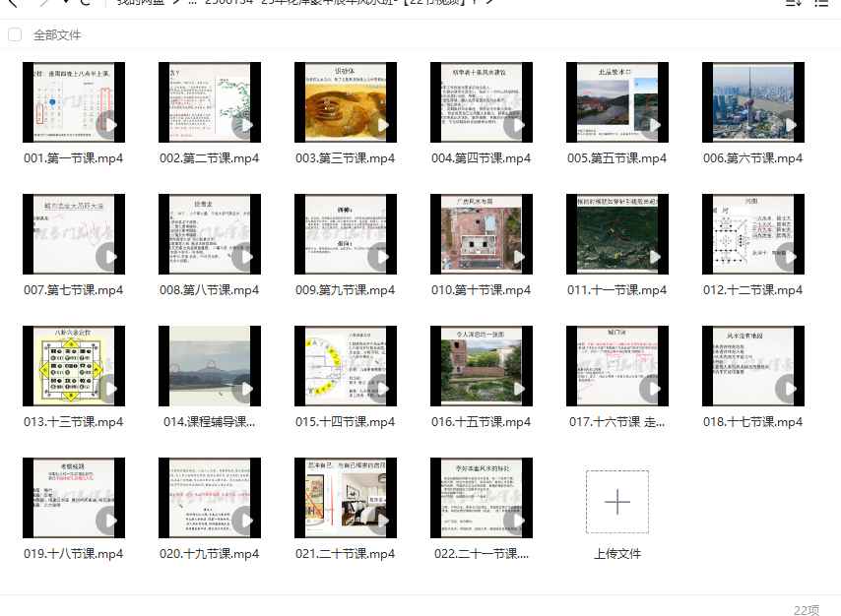The image size is (841, 616).
Task: Expand the navigation history dropdown arrow
Action: coord(65,3)
